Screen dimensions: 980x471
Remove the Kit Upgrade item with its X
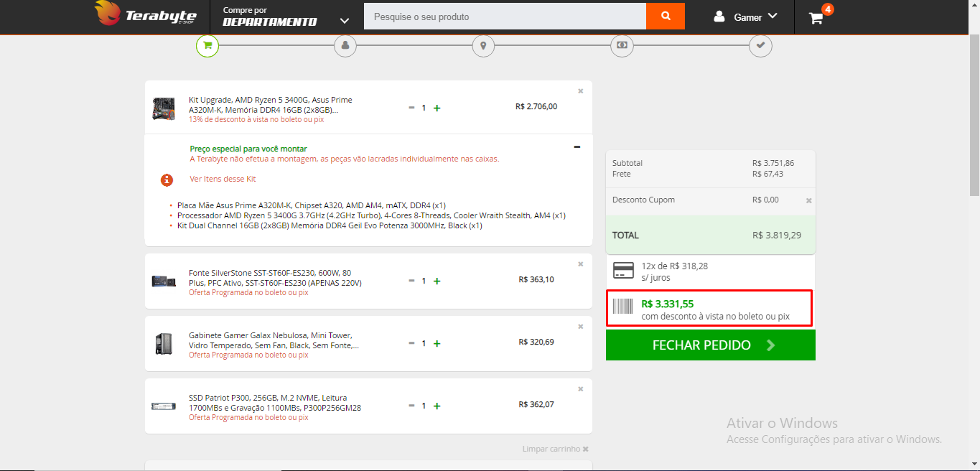pos(581,91)
